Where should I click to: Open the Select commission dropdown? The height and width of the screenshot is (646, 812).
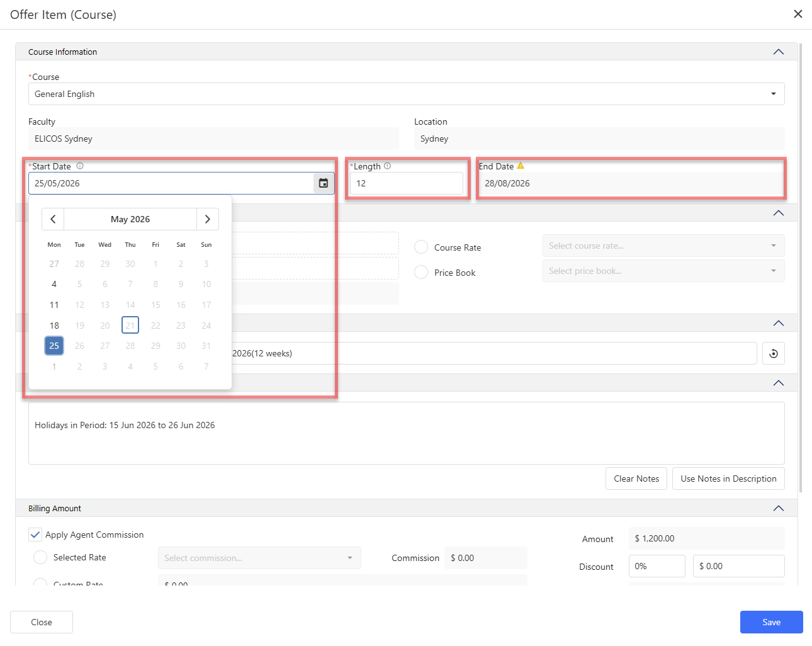click(259, 558)
